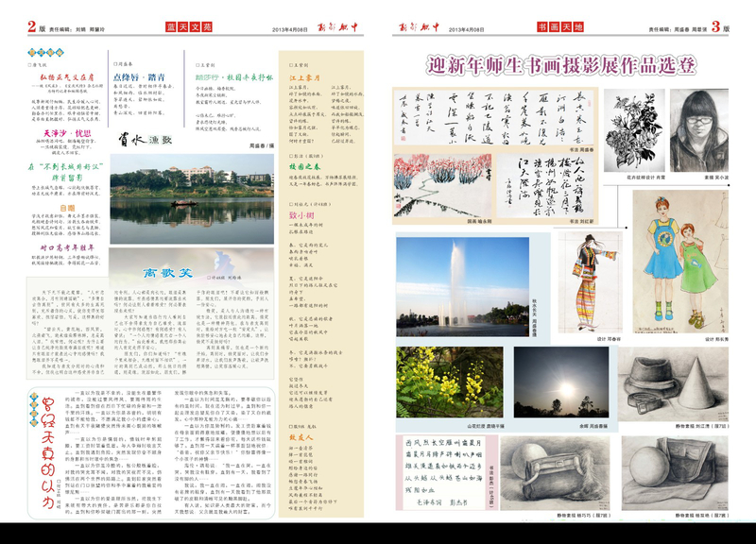The height and width of the screenshot is (544, 756).
Task: Click the red page number 2 版
Action: tap(37, 27)
